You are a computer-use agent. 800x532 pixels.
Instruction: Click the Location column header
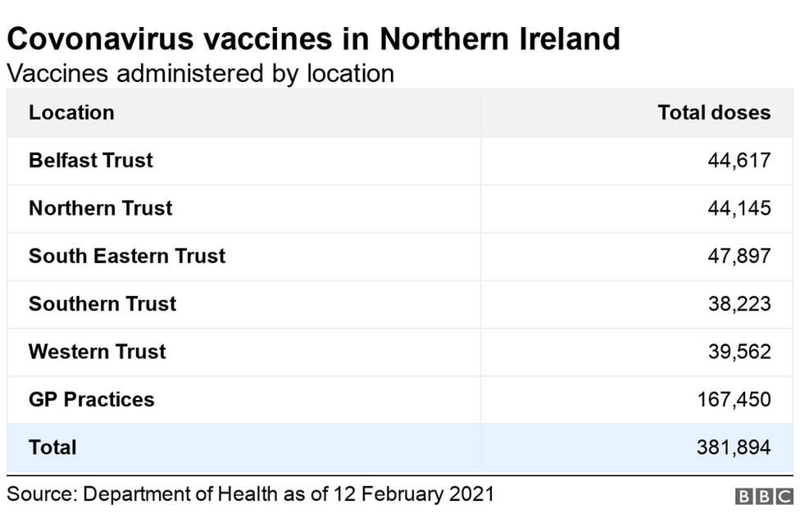71,112
